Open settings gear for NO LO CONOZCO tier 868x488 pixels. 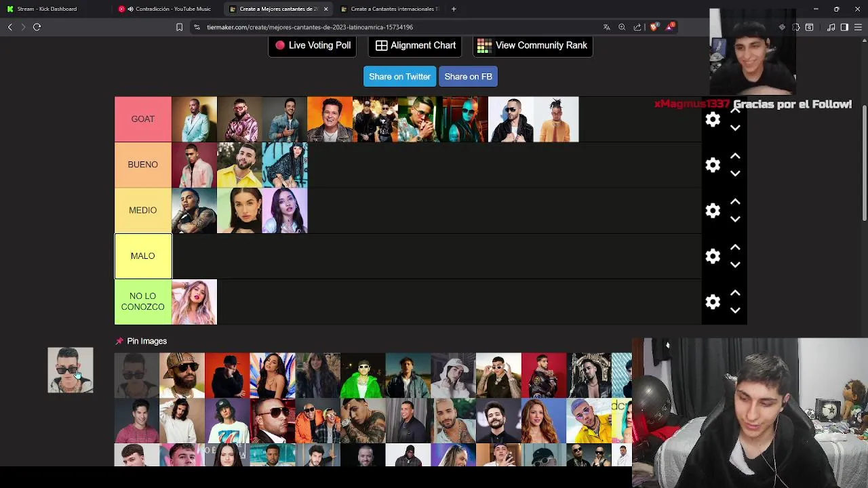[713, 302]
